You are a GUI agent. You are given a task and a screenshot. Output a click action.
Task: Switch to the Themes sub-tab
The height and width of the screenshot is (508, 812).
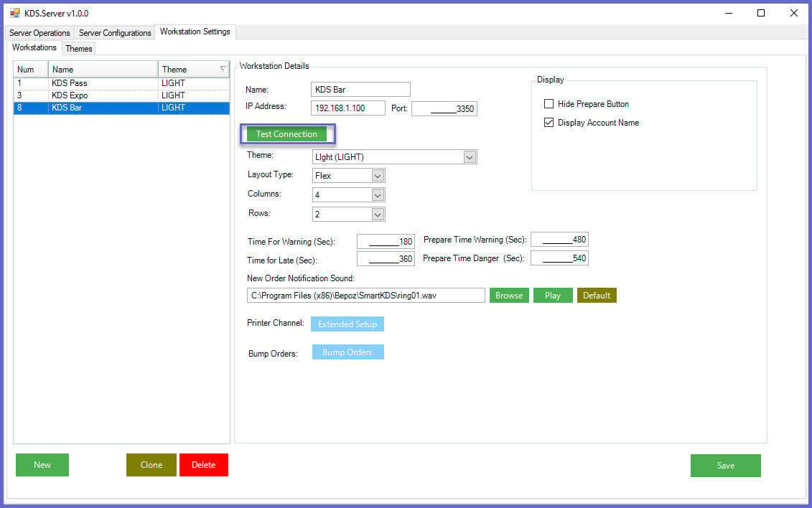79,49
